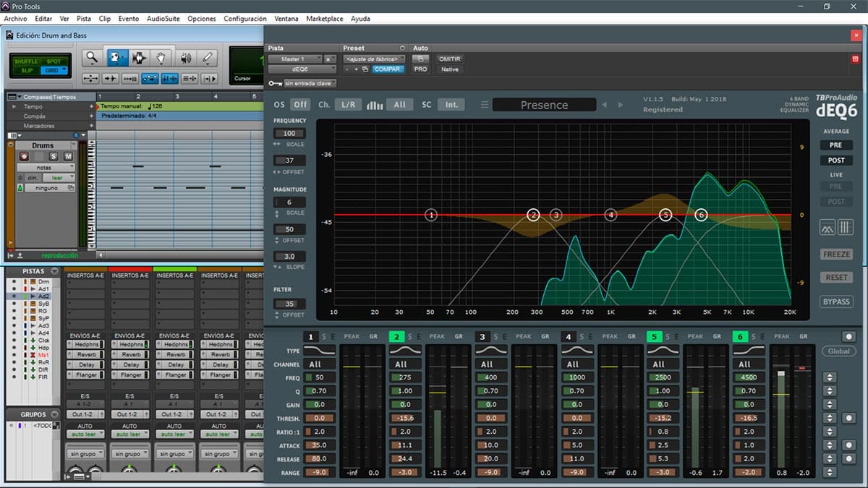Toggle the PRE average button
Screen dimensions: 868x488
pos(836,145)
